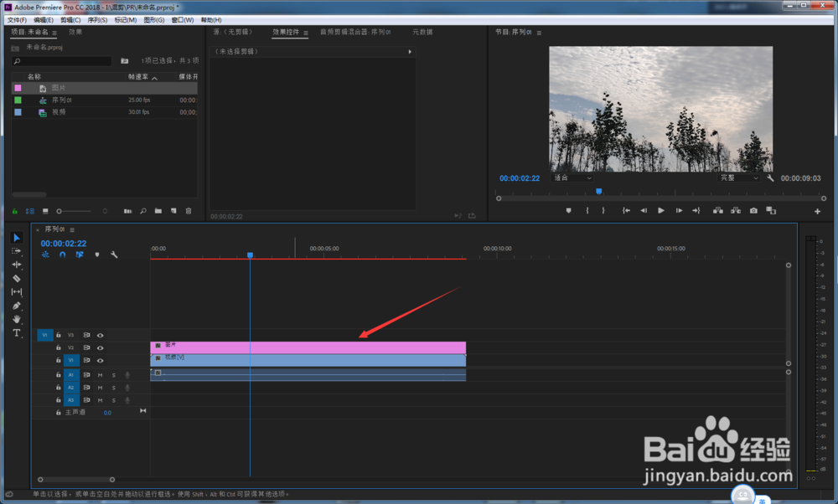Click Mark Out in program monitor
Image resolution: width=838 pixels, height=504 pixels.
pos(603,211)
